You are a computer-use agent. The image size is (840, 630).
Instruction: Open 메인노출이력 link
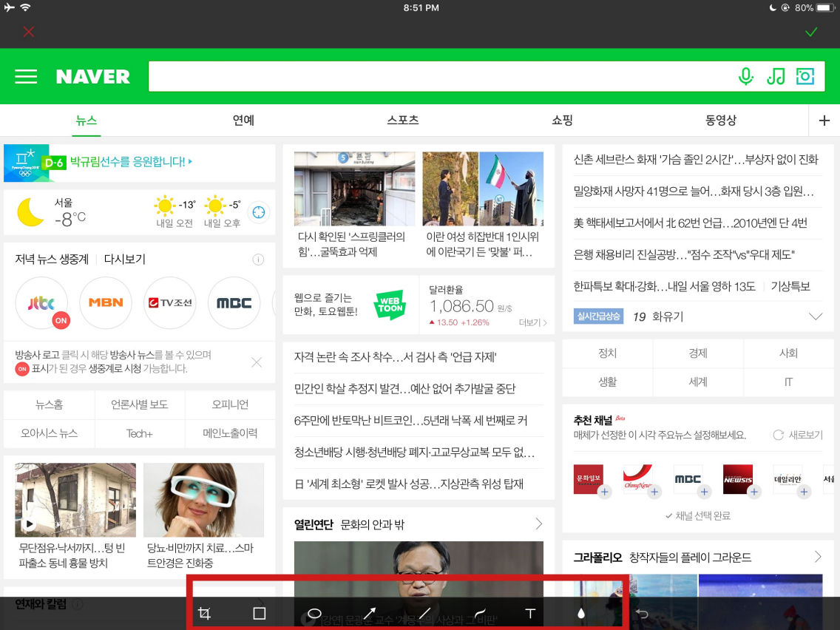tap(231, 433)
